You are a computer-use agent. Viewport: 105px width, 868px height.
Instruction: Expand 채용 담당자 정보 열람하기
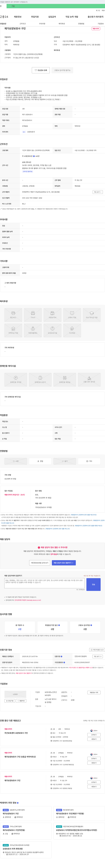(64, 563)
